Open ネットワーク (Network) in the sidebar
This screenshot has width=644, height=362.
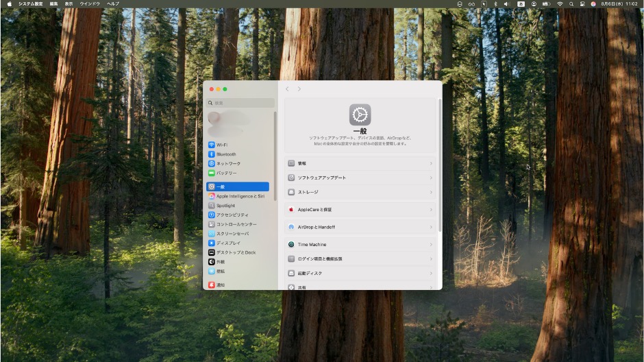(x=238, y=164)
